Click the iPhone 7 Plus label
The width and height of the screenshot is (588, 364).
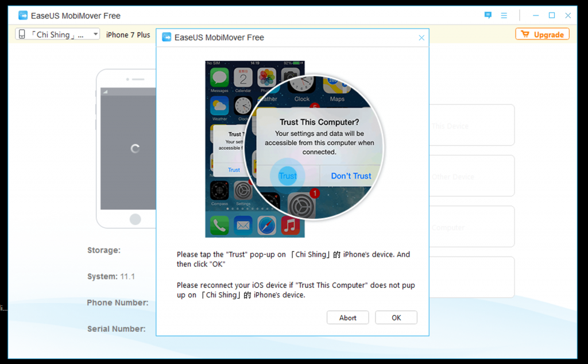click(x=128, y=35)
